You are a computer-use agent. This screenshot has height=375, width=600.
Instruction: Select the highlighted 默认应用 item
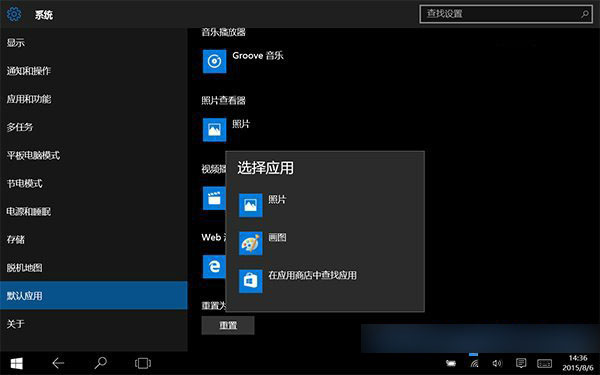(94, 295)
